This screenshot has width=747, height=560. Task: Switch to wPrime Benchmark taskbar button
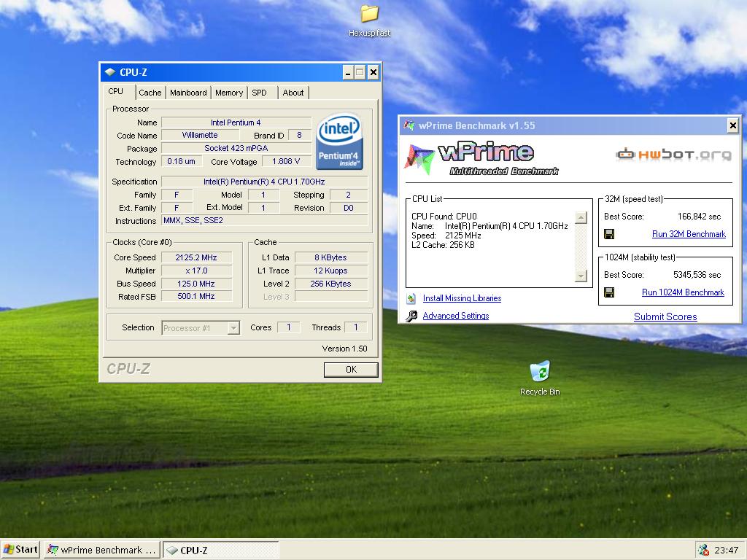point(102,550)
